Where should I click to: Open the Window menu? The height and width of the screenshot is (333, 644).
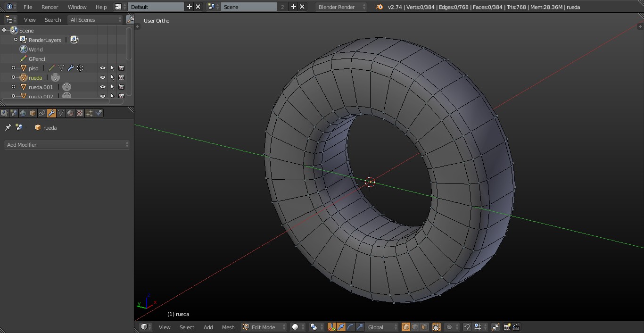pos(77,7)
